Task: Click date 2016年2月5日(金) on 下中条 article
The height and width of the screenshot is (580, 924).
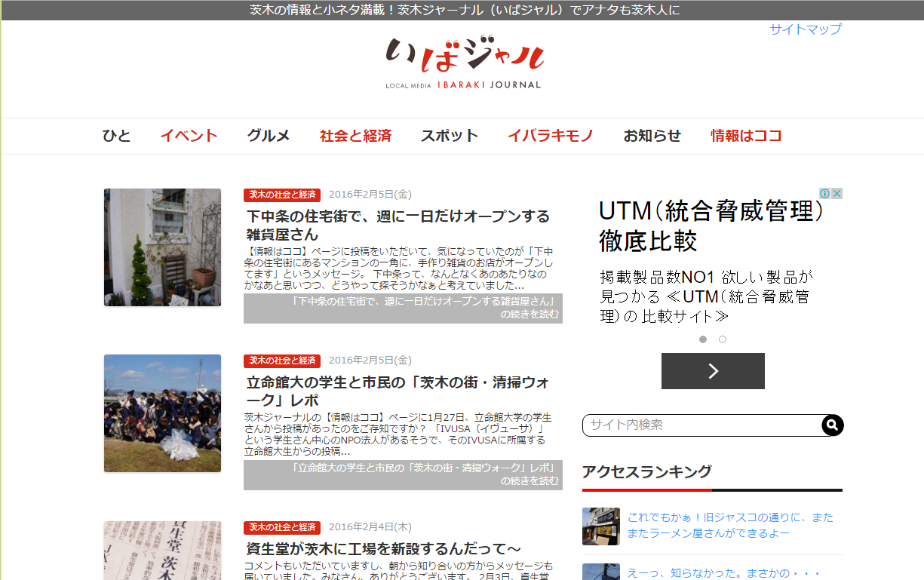Action: point(370,195)
